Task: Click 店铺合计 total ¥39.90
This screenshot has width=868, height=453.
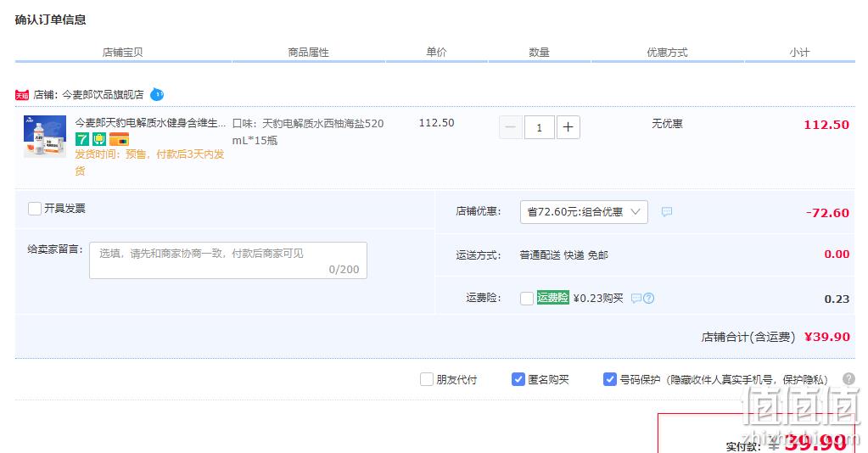Action: [x=827, y=337]
